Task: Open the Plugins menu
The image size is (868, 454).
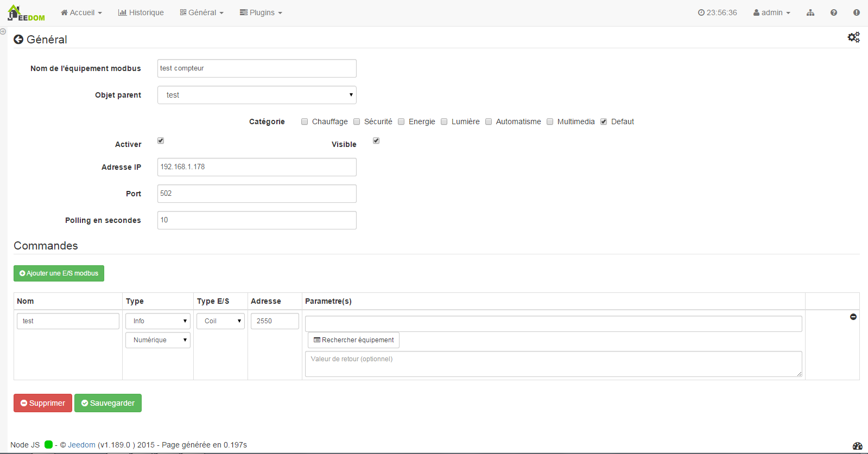Action: [261, 12]
